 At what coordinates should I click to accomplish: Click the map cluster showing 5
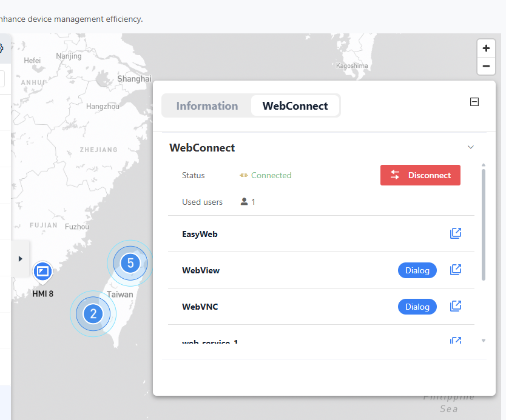click(130, 263)
